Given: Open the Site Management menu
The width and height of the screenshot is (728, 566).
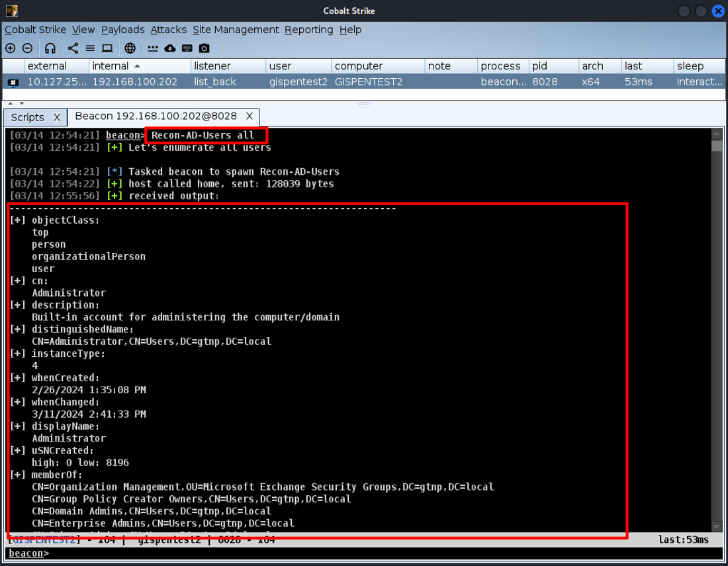Looking at the screenshot, I should tap(236, 30).
